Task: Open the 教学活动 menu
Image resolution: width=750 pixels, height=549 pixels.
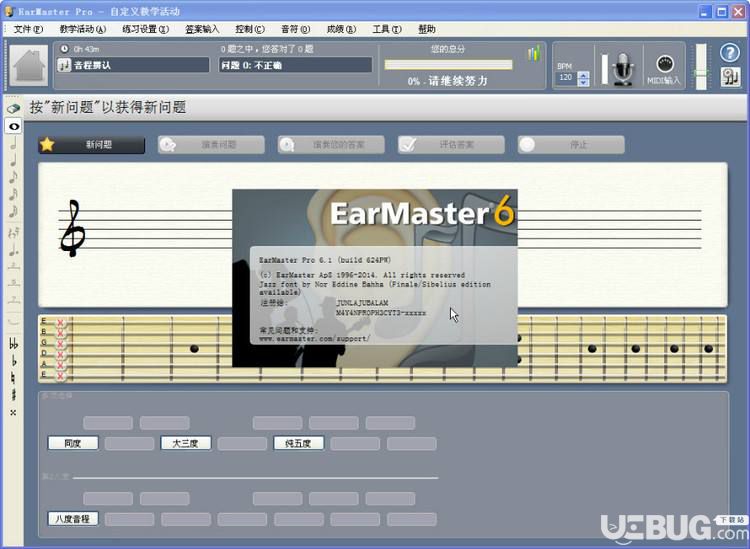Action: [83, 29]
